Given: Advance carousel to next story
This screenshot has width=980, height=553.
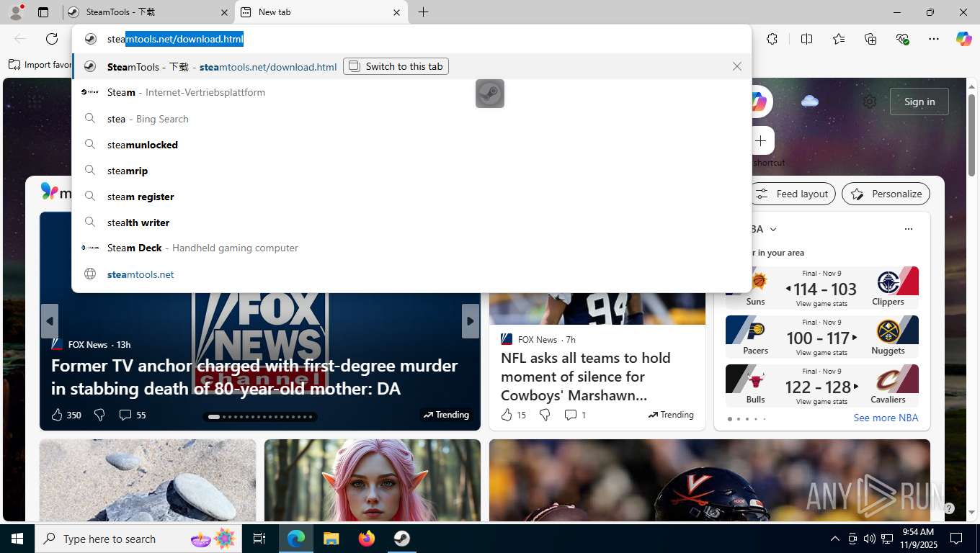Looking at the screenshot, I should (x=470, y=321).
